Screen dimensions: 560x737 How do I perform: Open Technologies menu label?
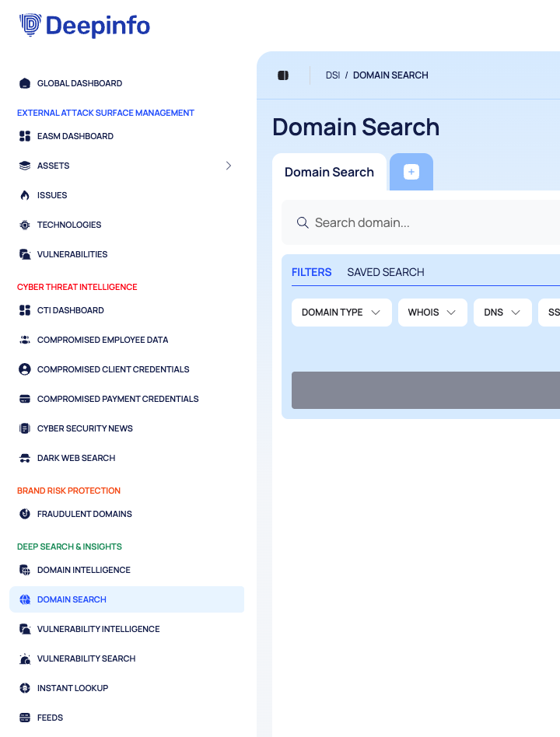point(69,225)
